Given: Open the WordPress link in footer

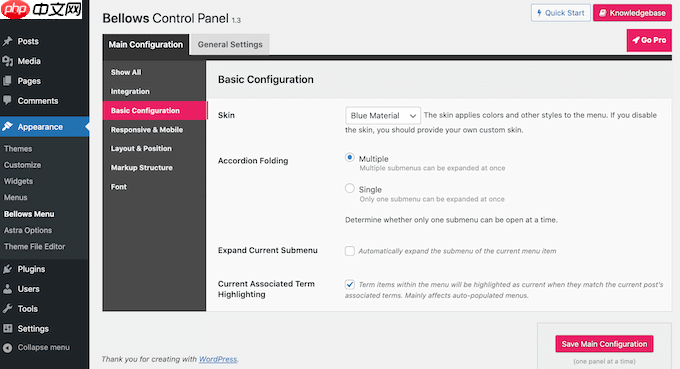Looking at the screenshot, I should pyautogui.click(x=218, y=359).
